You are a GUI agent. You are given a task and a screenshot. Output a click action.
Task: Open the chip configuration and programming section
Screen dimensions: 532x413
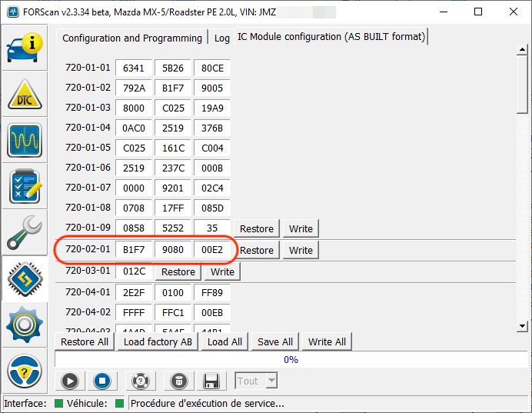pos(25,278)
